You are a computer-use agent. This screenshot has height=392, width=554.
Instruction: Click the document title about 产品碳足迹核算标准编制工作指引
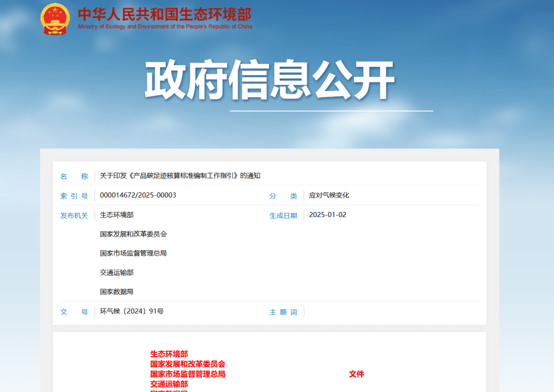point(180,176)
